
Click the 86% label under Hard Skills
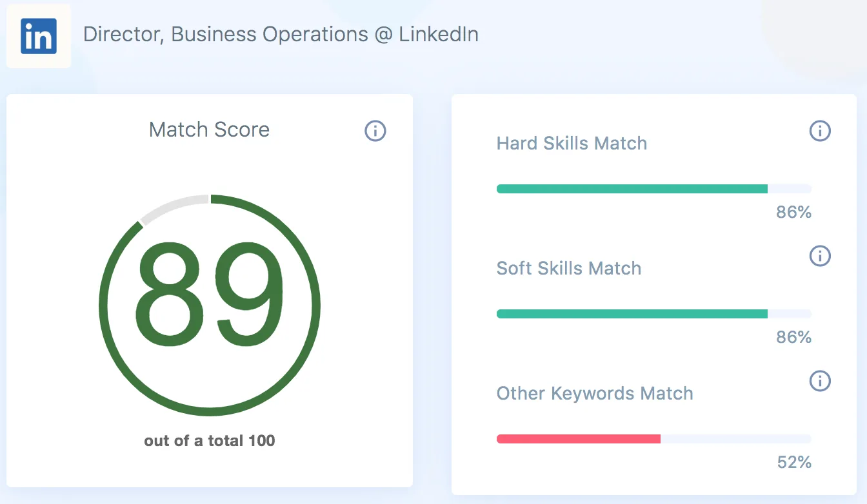click(x=793, y=211)
